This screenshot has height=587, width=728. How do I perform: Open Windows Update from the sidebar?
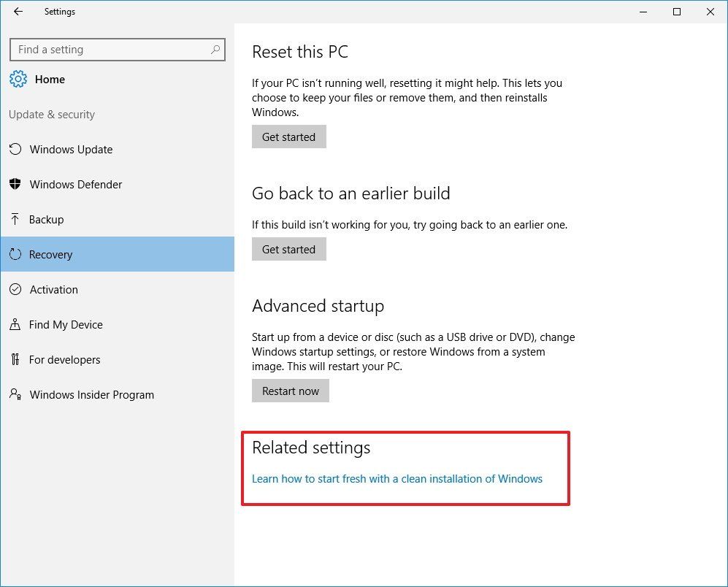point(71,149)
